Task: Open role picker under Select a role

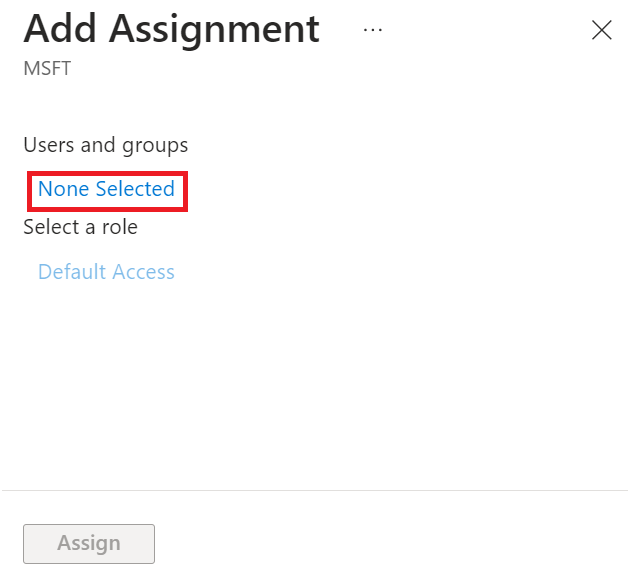Action: pyautogui.click(x=106, y=272)
